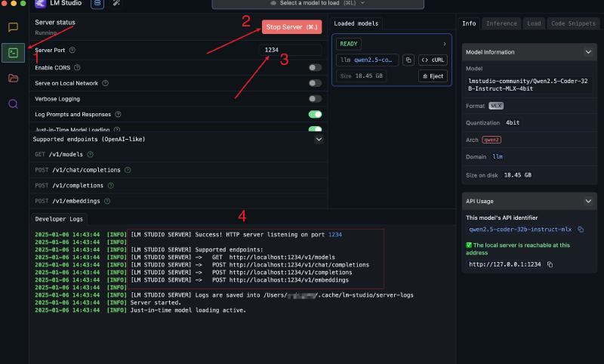
Task: Click the Just-in-time model loading active log line
Action: (x=188, y=310)
